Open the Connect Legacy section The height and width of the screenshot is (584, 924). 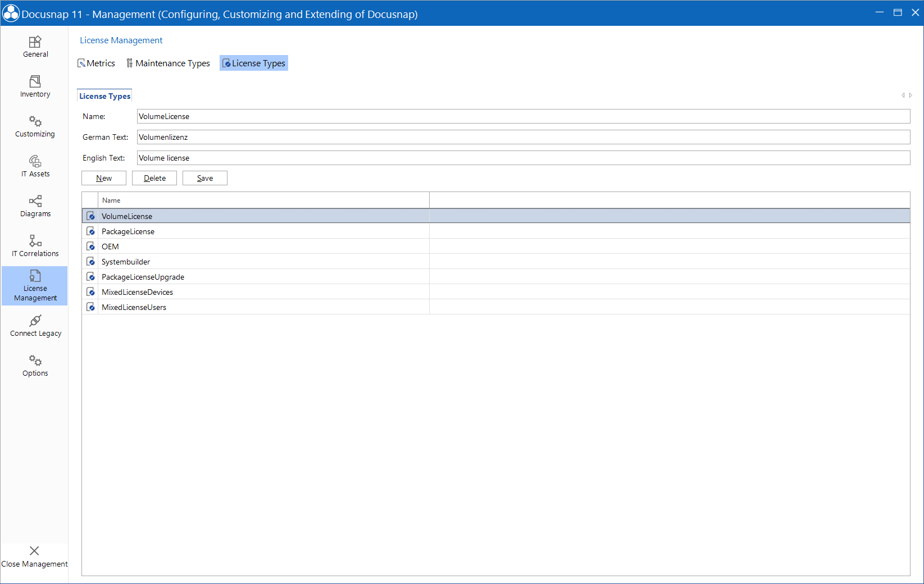point(35,326)
